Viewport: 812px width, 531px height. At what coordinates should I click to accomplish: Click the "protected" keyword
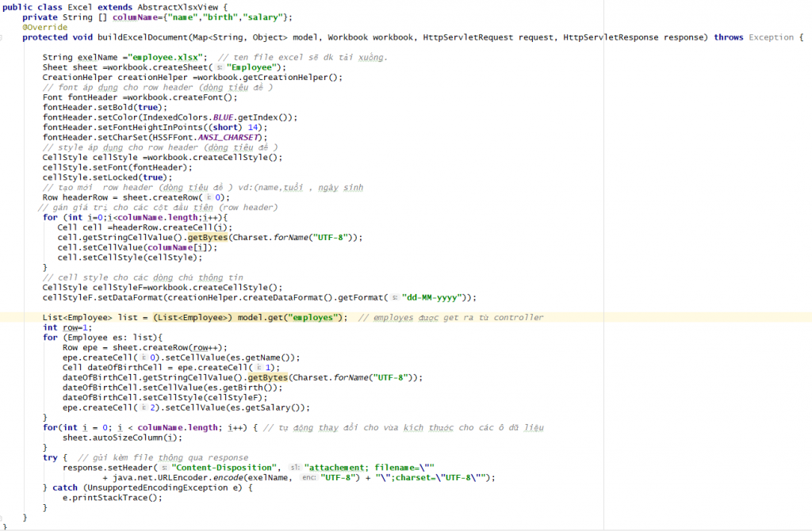[x=44, y=37]
